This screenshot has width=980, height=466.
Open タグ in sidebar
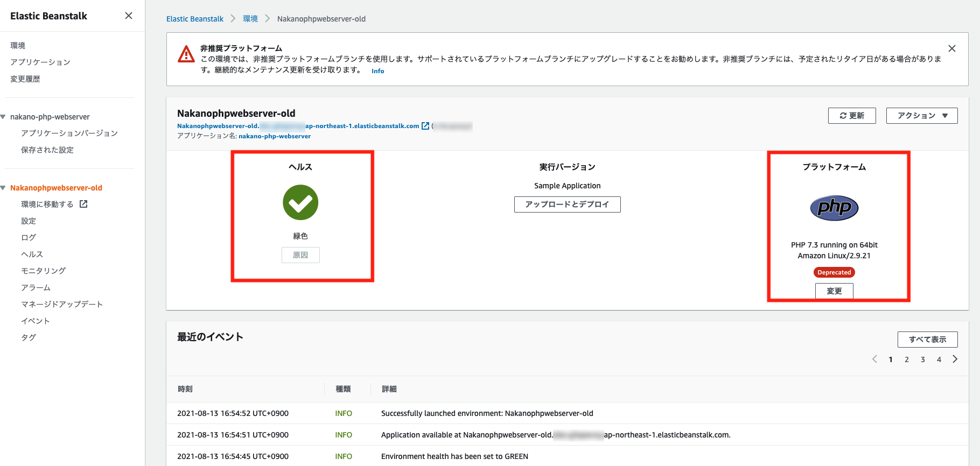tap(29, 337)
